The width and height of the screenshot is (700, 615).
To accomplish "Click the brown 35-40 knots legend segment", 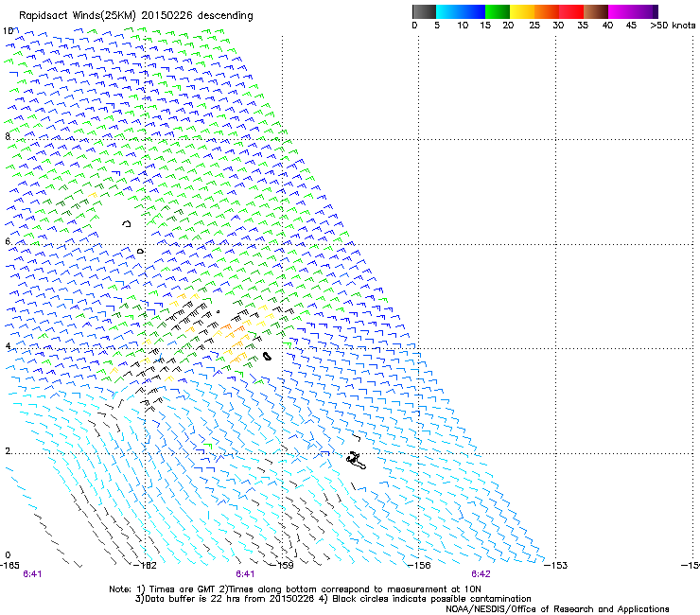I will 596,11.
